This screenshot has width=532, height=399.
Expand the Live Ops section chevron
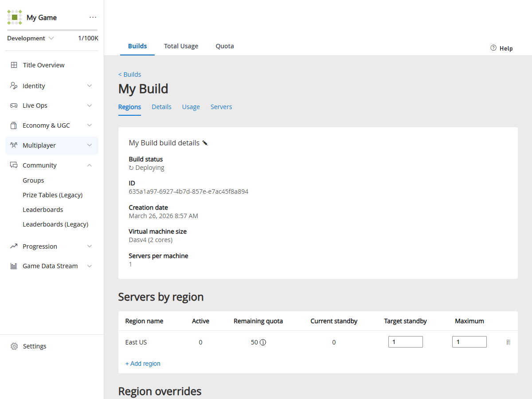(x=90, y=106)
